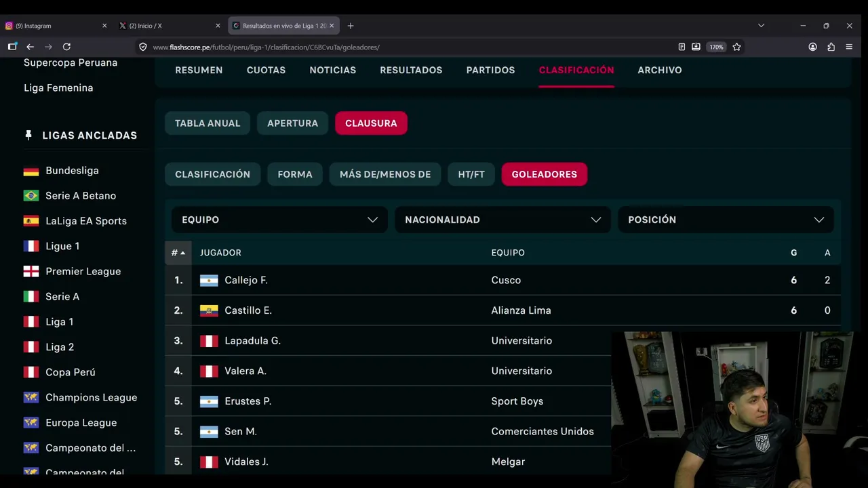The width and height of the screenshot is (868, 488).
Task: Click the Ecuador flag next to Castillo E.
Action: tap(209, 310)
